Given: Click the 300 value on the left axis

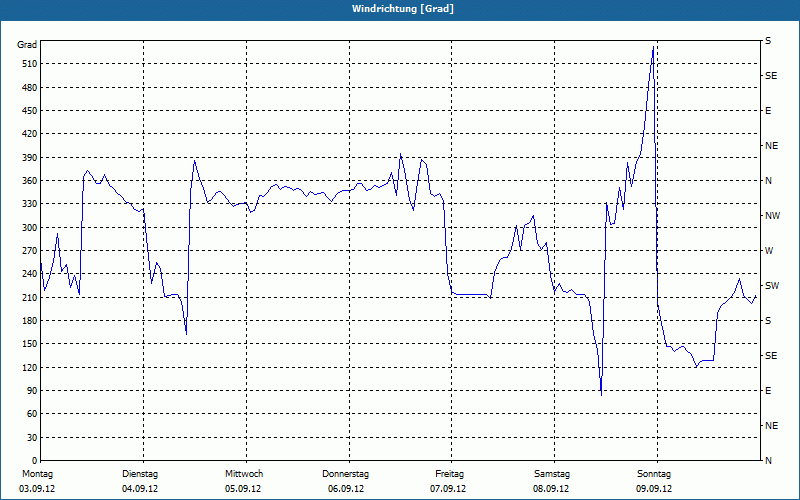Looking at the screenshot, I should tap(29, 227).
